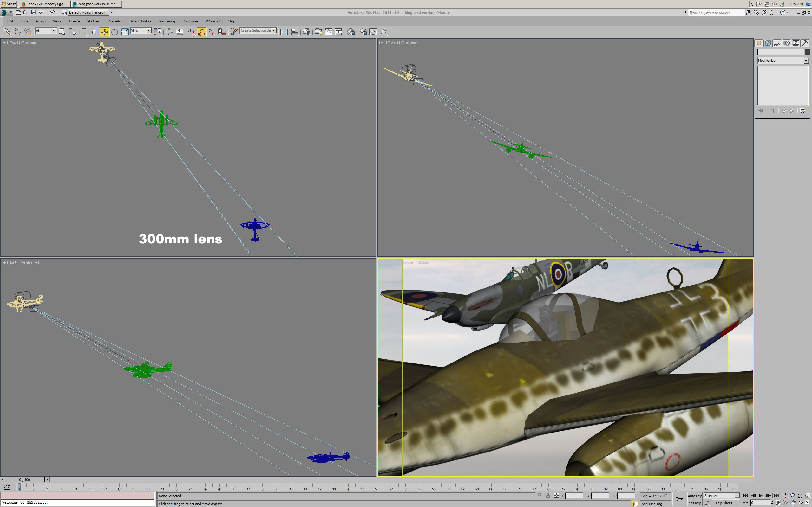Click the Render Production teapot icon
Viewport: 812px width, 507px height.
(383, 32)
